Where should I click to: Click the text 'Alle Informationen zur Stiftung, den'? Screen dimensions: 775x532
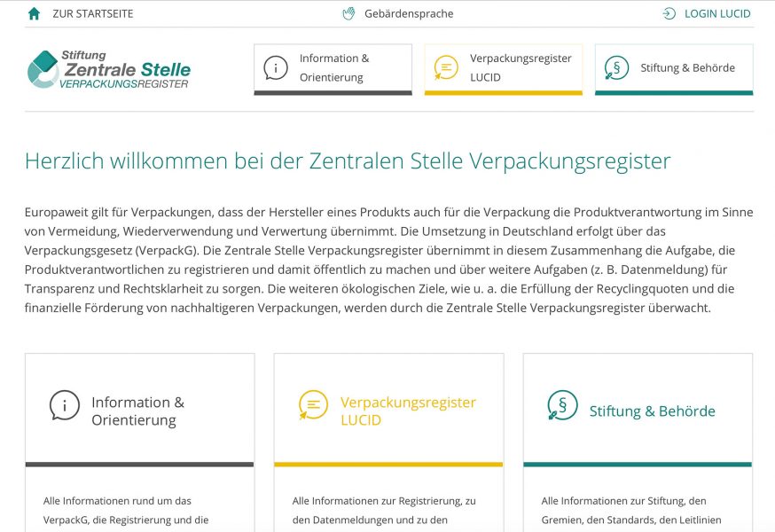click(623, 501)
